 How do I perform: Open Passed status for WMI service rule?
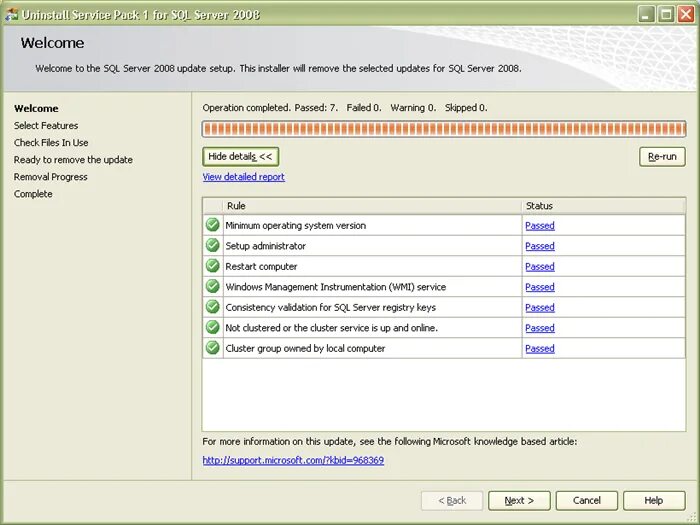point(540,288)
